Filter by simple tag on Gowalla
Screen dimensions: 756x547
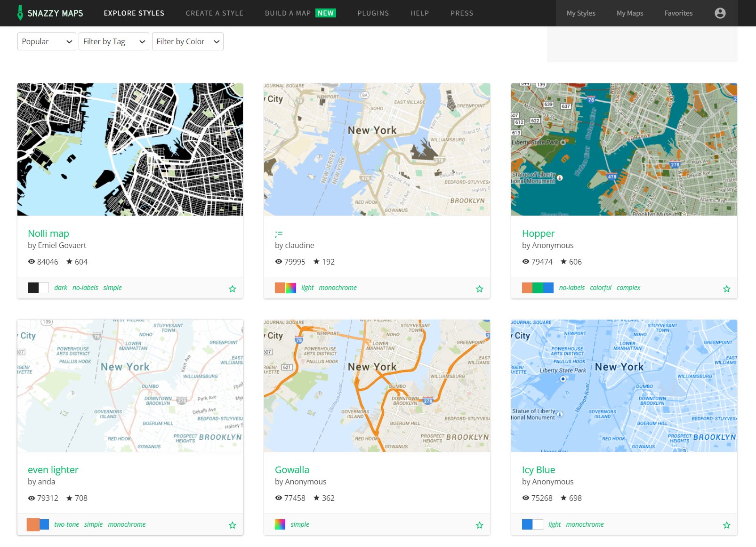(300, 524)
